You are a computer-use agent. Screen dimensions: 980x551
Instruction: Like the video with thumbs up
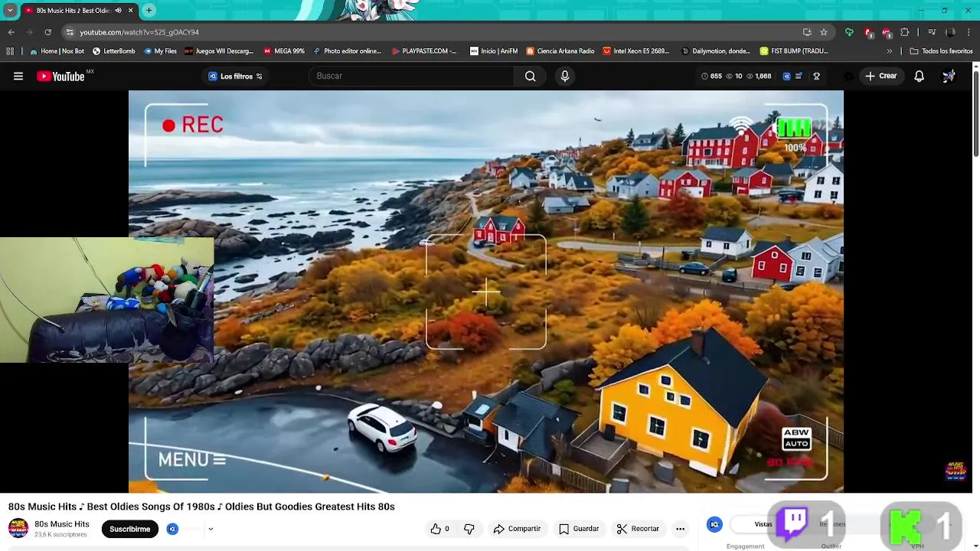click(440, 529)
